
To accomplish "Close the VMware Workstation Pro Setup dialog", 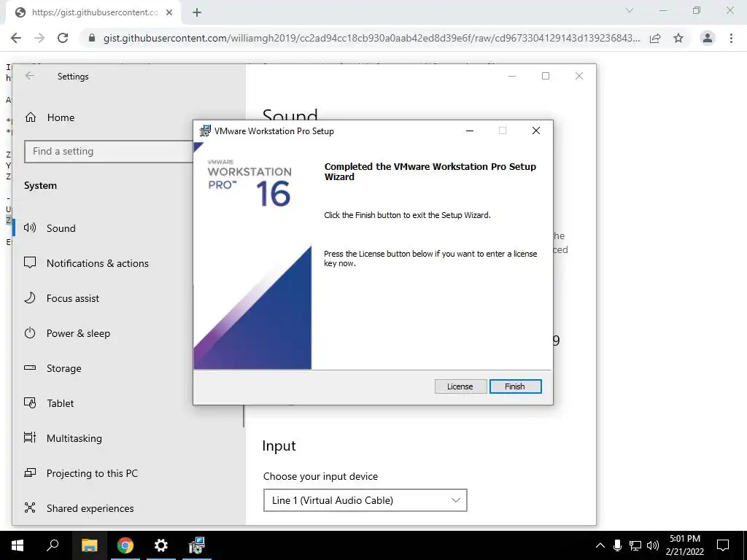I will pos(536,131).
